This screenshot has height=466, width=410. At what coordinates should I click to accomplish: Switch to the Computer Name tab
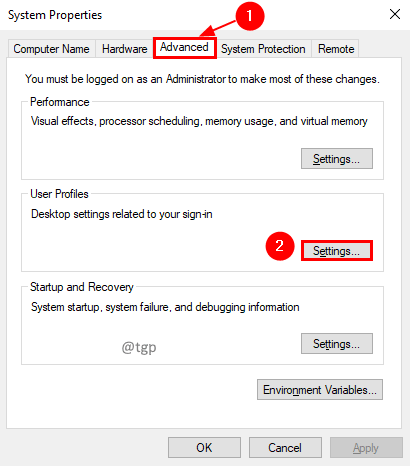point(52,49)
